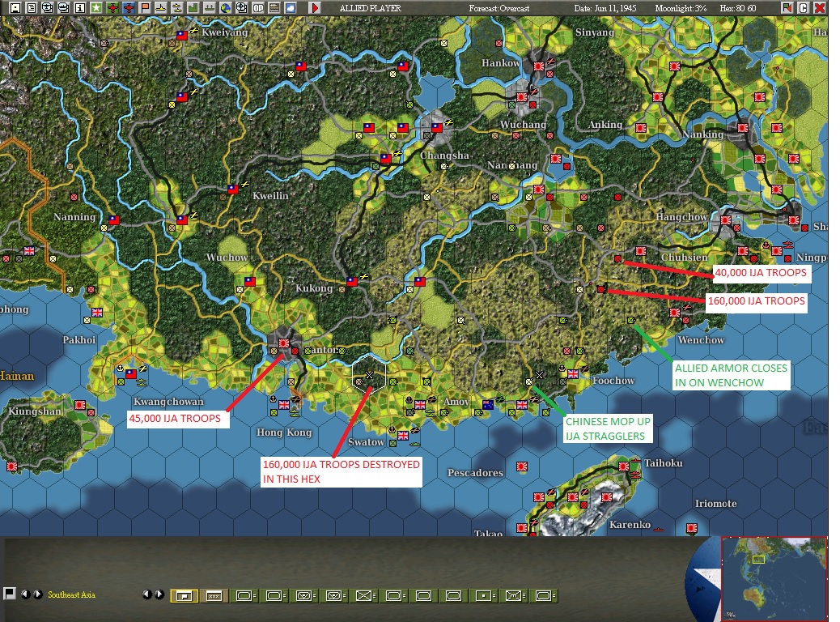Screen dimensions: 840x622
Task: Click the Hex: 80 60 coordinate display
Action: coord(738,8)
